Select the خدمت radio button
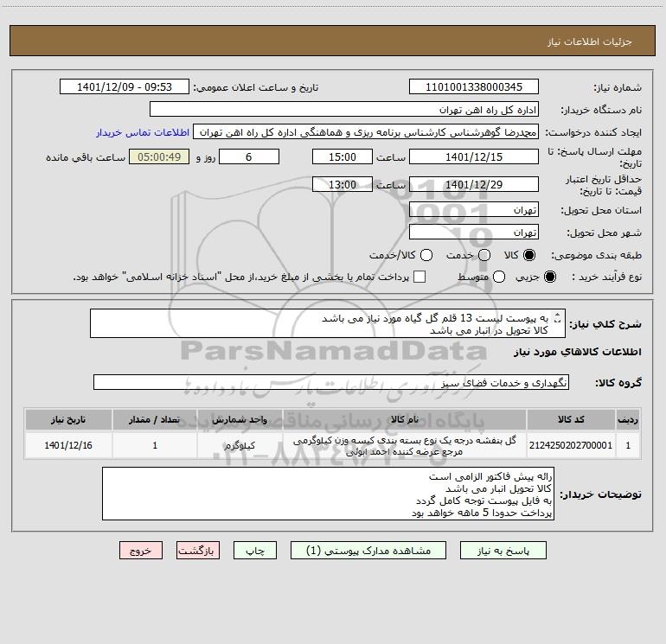The width and height of the screenshot is (666, 644). (x=484, y=255)
